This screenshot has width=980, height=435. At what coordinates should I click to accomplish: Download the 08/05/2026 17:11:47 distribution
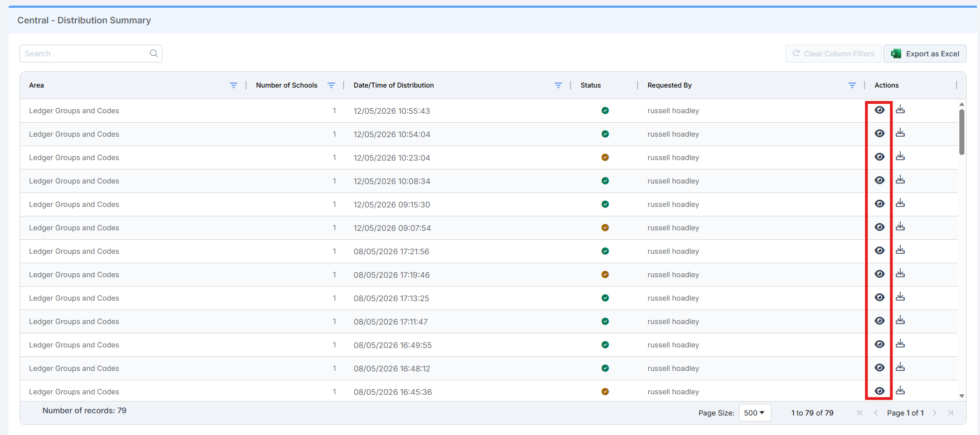coord(900,320)
